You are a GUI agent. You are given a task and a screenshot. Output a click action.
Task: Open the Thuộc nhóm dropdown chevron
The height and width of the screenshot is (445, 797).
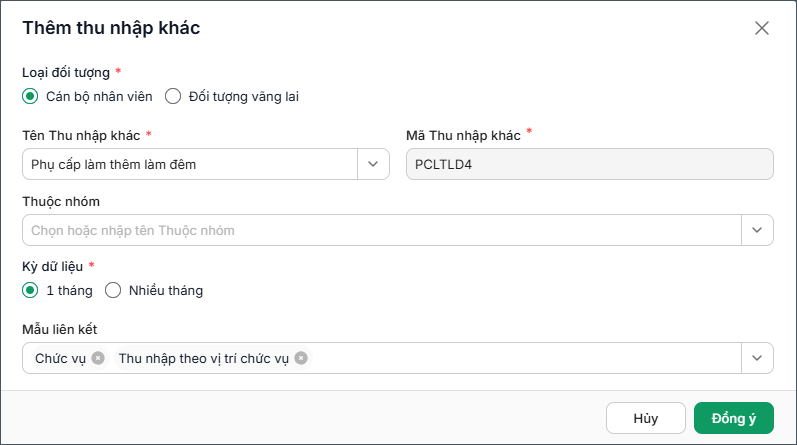pyautogui.click(x=757, y=230)
